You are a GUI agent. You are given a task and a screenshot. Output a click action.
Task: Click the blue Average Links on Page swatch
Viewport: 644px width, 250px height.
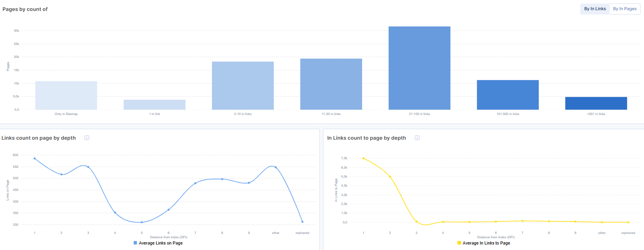(135, 243)
